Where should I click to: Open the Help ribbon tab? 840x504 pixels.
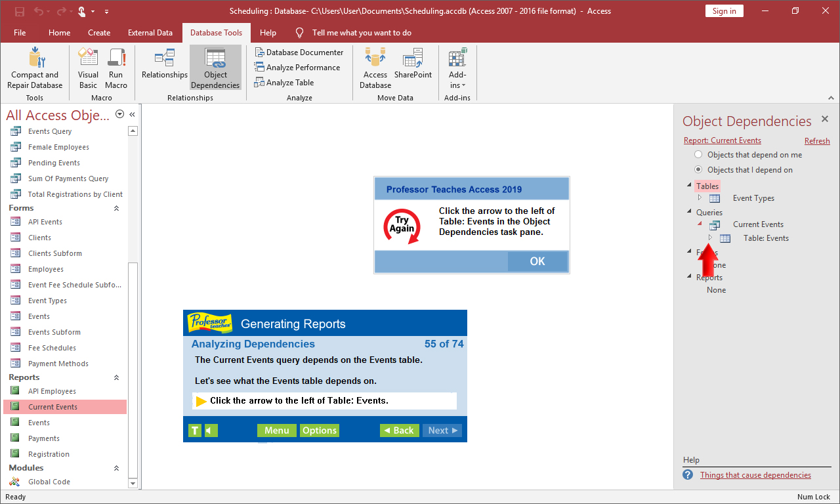[x=268, y=31]
